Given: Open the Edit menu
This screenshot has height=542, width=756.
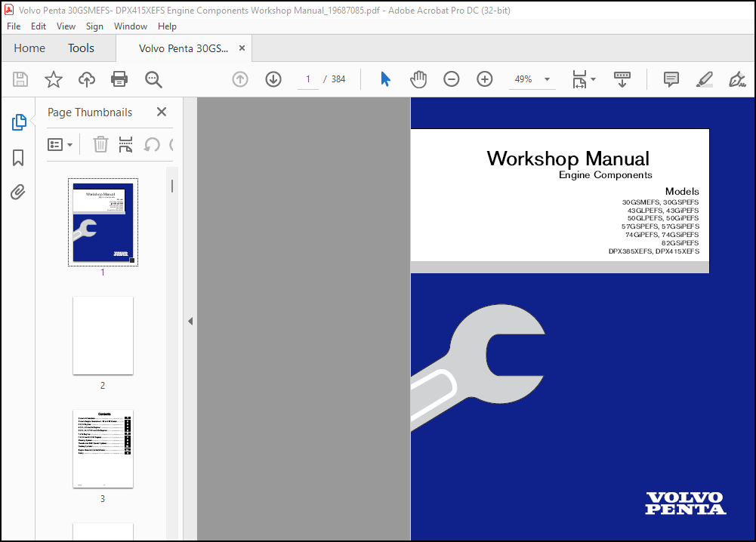Looking at the screenshot, I should pos(38,26).
